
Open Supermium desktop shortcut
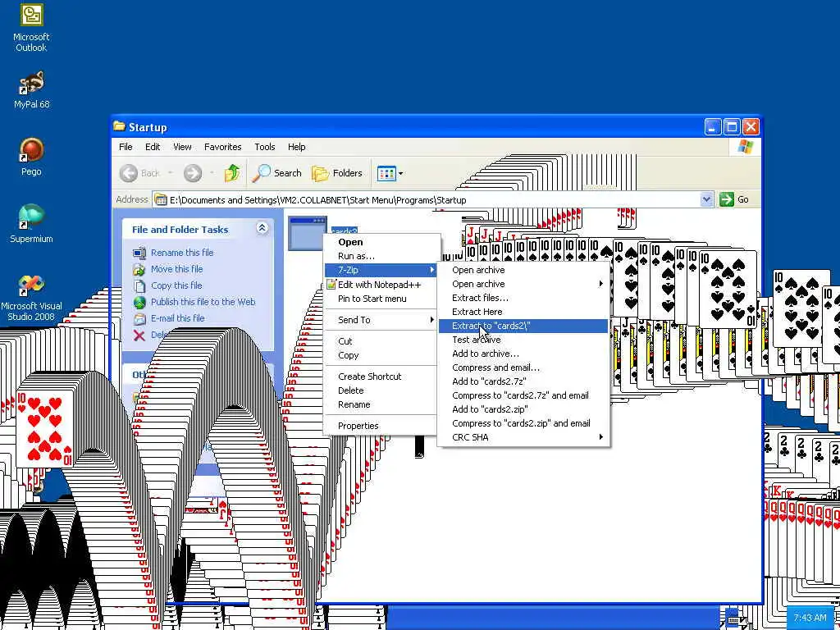(31, 224)
